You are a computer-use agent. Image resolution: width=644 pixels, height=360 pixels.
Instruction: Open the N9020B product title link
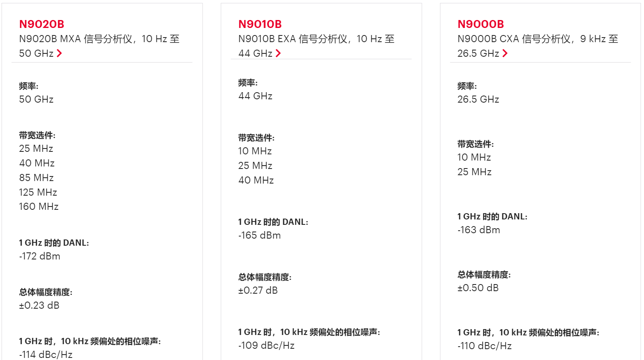[x=42, y=24]
